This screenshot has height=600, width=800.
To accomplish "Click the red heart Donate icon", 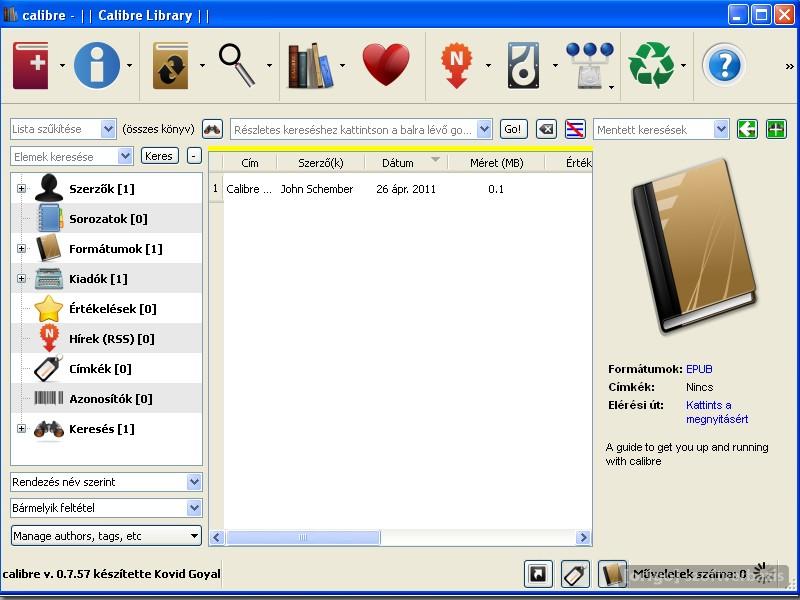I will pyautogui.click(x=386, y=64).
